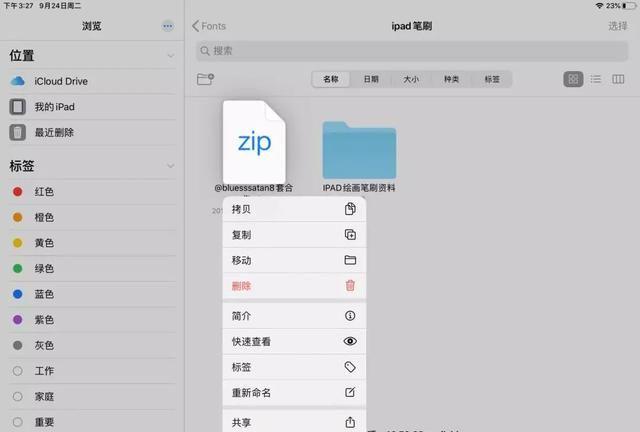Open the 工作 tag
This screenshot has width=640, height=432.
[x=92, y=371]
